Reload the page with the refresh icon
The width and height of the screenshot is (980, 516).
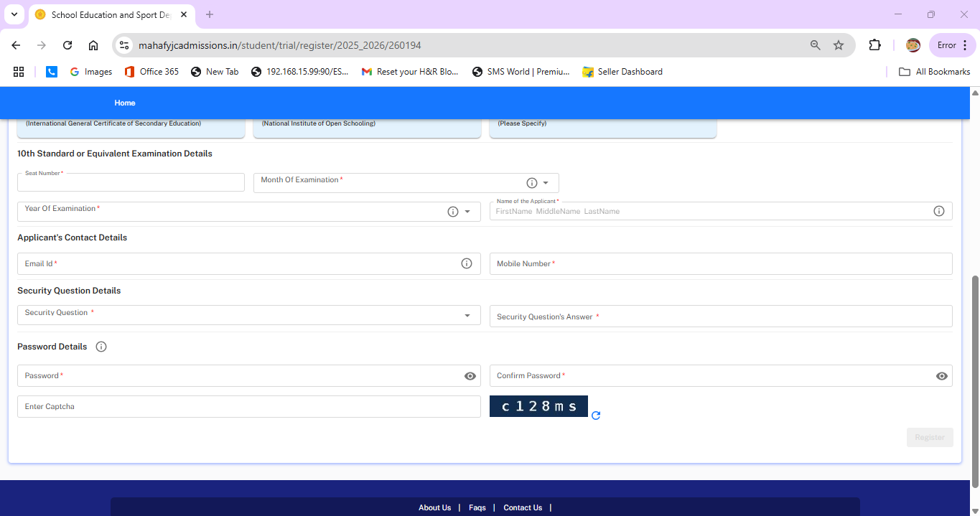[67, 45]
